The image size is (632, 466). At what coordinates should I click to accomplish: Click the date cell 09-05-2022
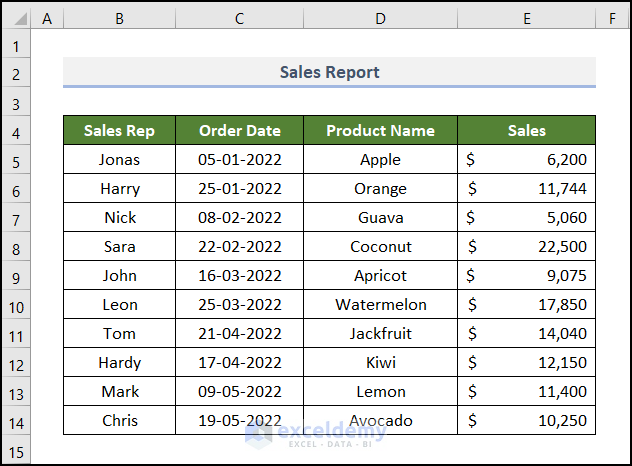coord(239,392)
